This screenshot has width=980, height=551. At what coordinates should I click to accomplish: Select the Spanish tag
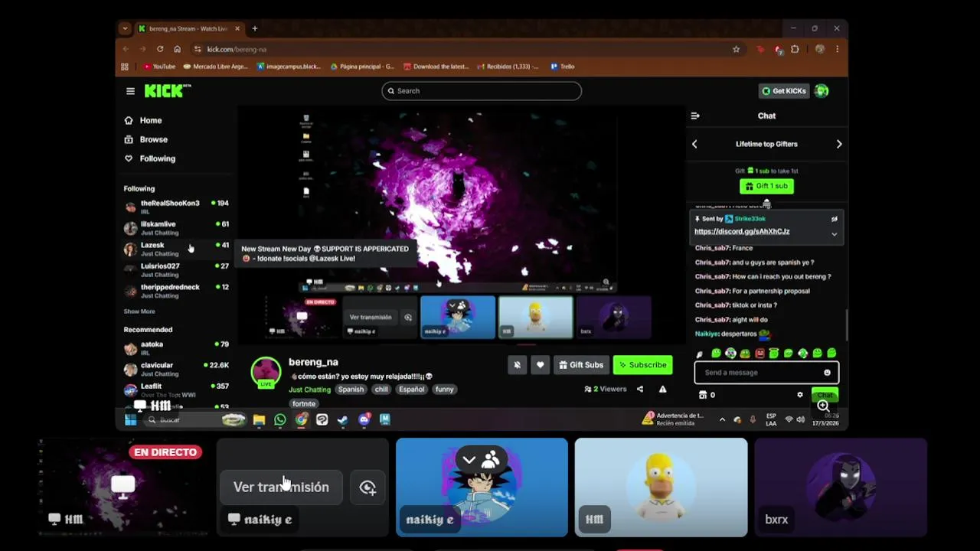click(x=351, y=390)
